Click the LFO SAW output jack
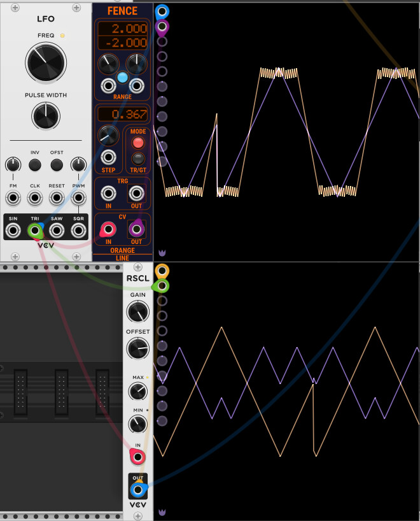This screenshot has height=521, width=420. pyautogui.click(x=57, y=230)
